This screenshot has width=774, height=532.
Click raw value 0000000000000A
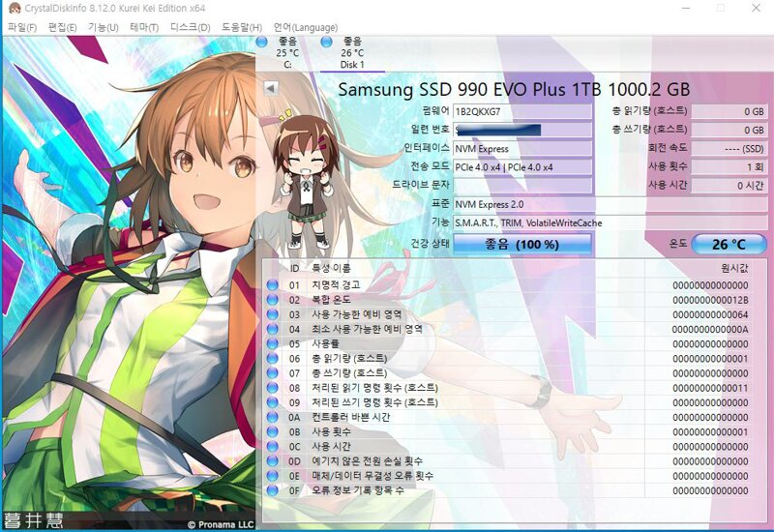pyautogui.click(x=710, y=329)
